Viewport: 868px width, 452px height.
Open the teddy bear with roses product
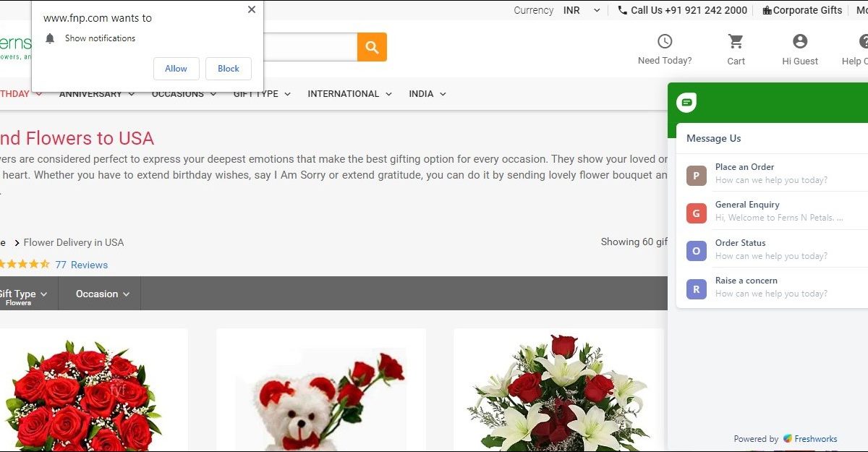coord(320,398)
